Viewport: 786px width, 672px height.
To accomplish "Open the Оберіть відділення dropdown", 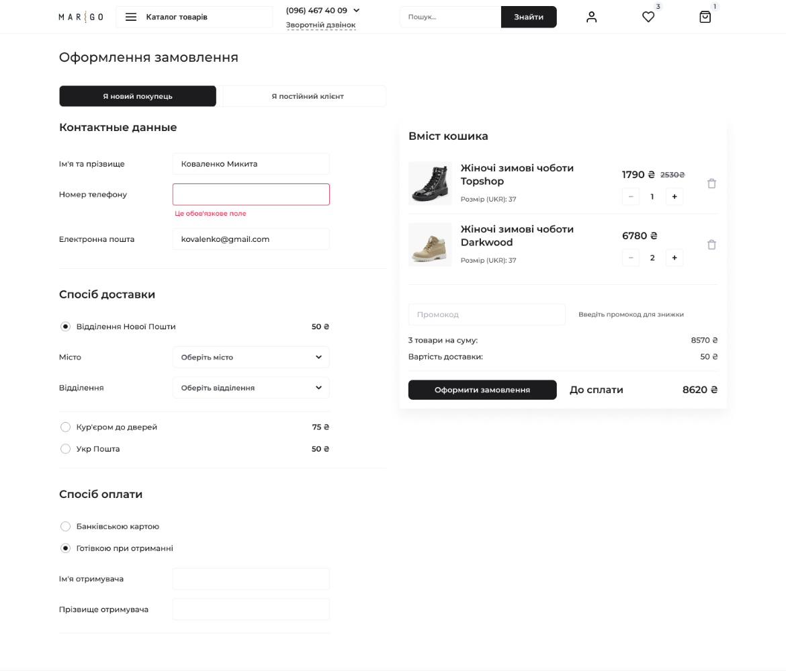I will tap(251, 388).
